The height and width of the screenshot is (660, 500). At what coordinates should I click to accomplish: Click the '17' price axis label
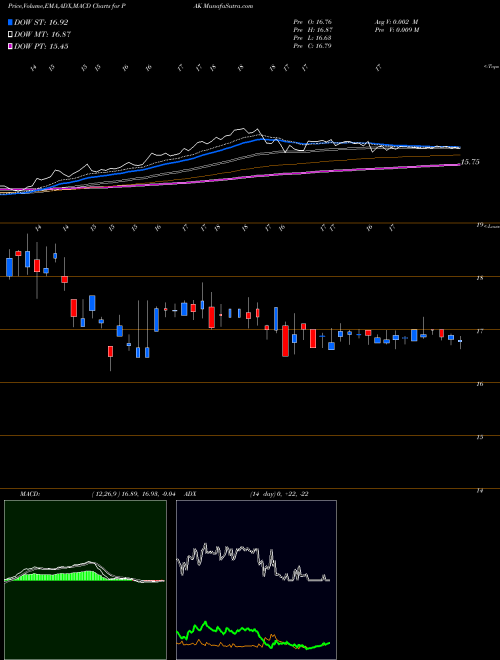tap(480, 331)
